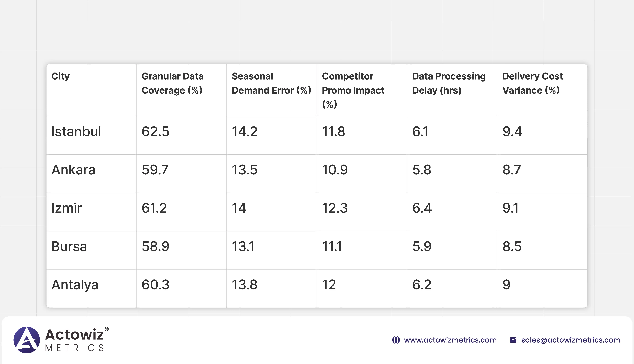Select Istanbul's 62.5 coverage value
Screen dimensions: 634x364
tap(155, 131)
